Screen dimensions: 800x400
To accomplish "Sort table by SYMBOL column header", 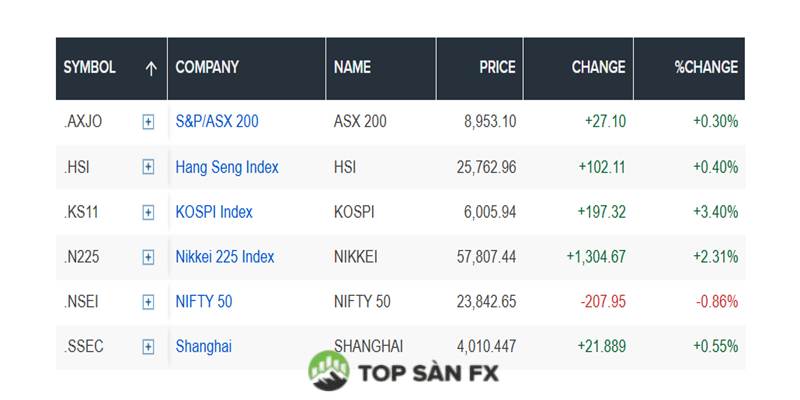I will coord(90,68).
